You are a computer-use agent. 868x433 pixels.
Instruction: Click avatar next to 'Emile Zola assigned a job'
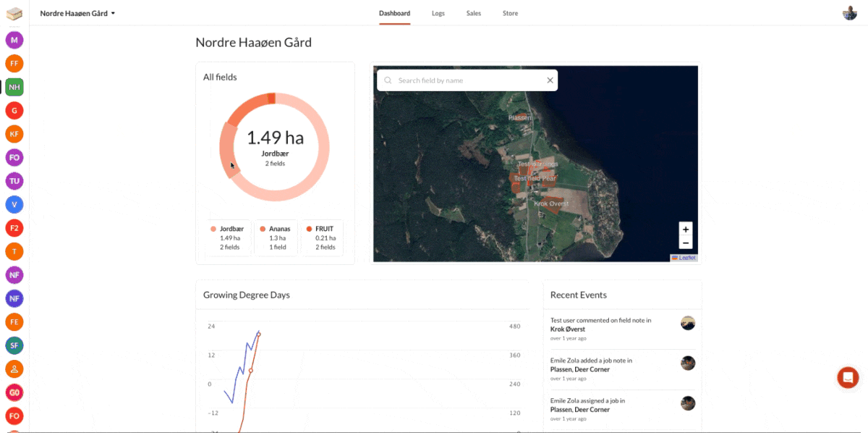(x=688, y=403)
